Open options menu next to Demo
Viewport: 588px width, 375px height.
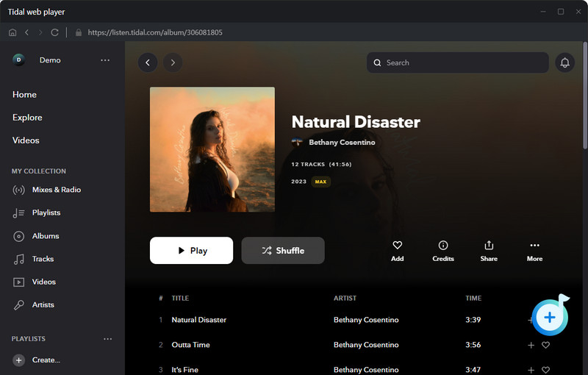105,60
